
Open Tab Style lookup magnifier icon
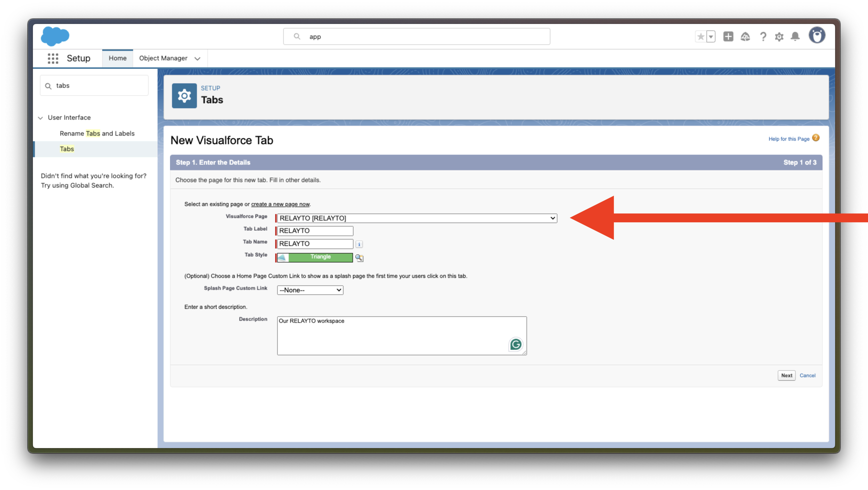(359, 258)
